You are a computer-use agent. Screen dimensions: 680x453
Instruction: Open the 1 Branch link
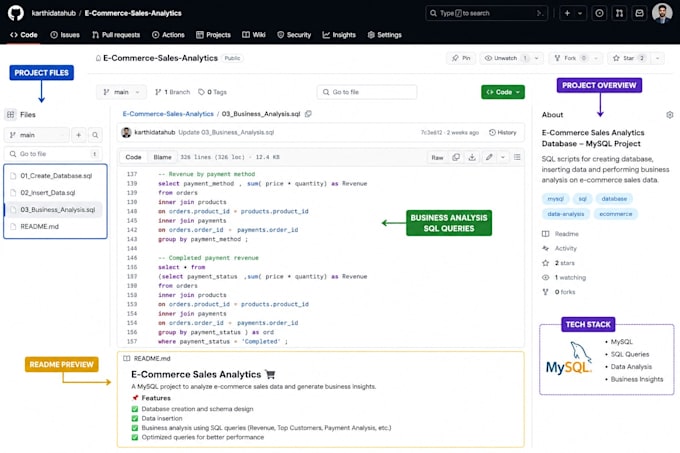click(173, 92)
